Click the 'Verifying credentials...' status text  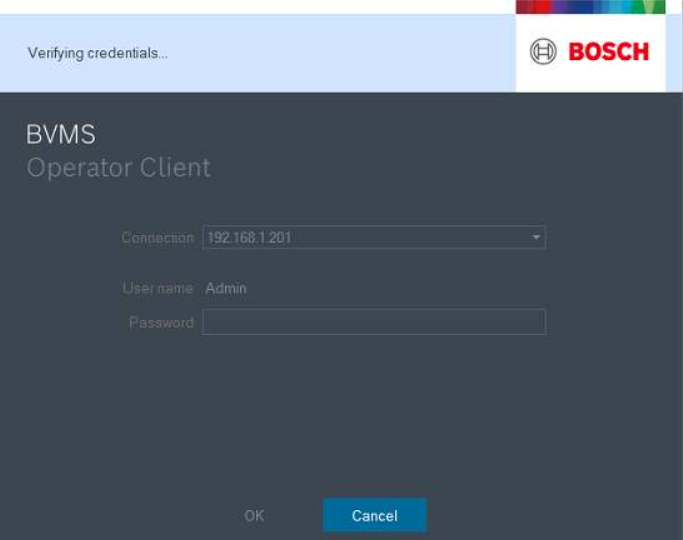(x=98, y=53)
